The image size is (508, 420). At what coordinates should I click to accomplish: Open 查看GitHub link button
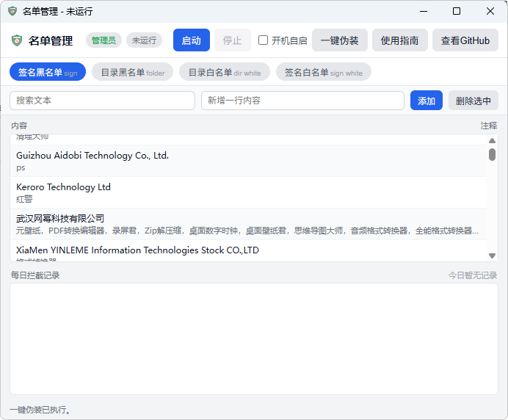[465, 40]
